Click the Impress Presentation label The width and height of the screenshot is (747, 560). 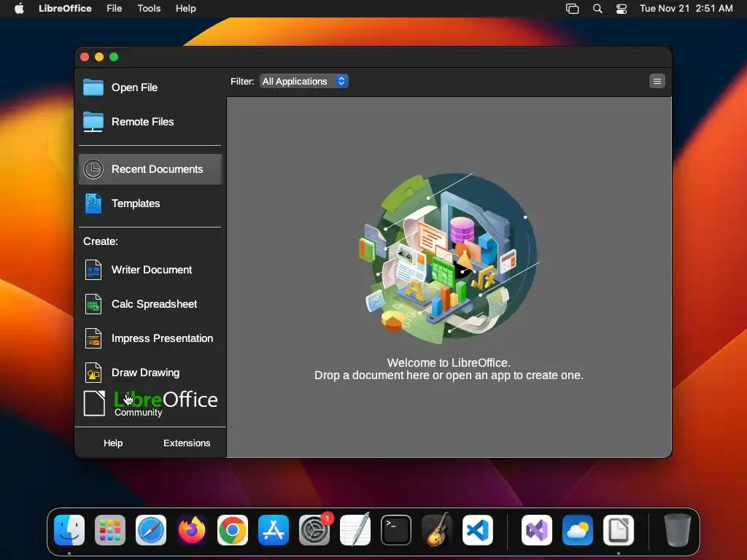[163, 338]
